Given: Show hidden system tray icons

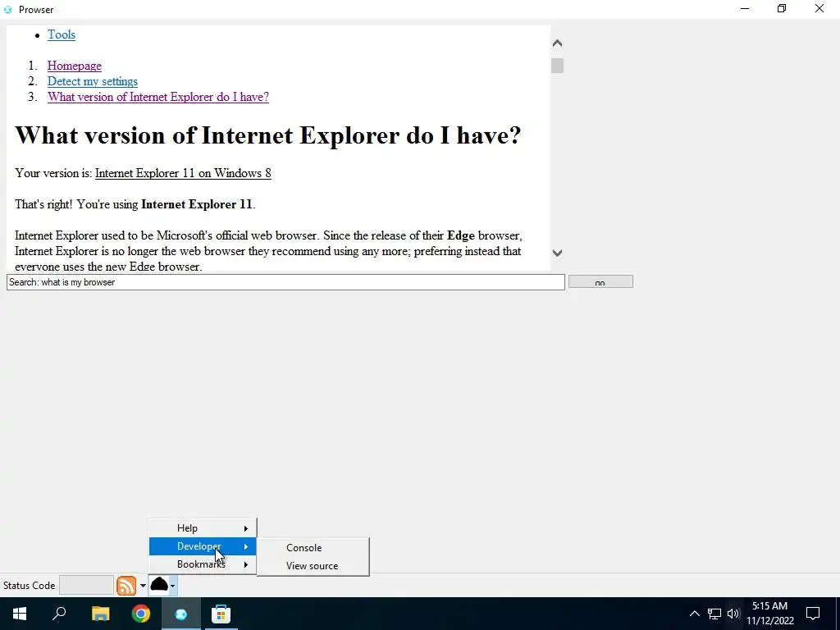Looking at the screenshot, I should pyautogui.click(x=694, y=614).
